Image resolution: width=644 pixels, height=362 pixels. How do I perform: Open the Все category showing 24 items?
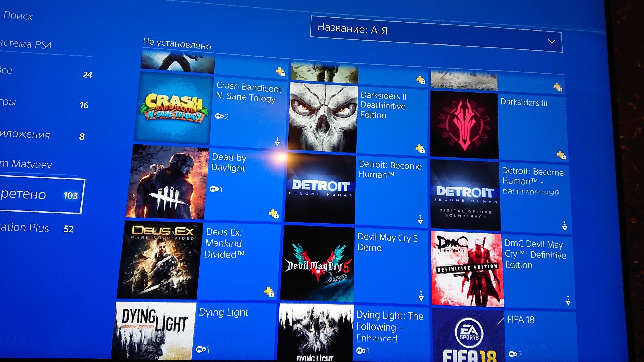[x=45, y=72]
